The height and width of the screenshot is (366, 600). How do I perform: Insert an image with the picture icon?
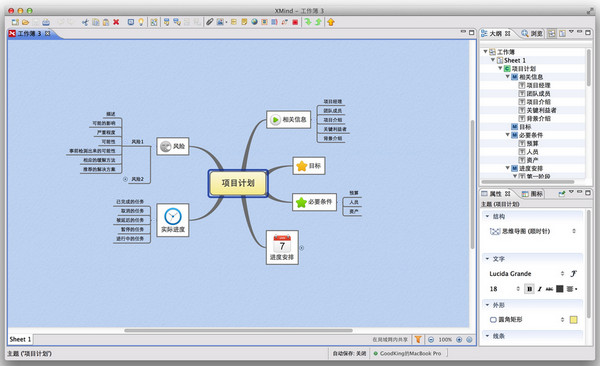220,22
